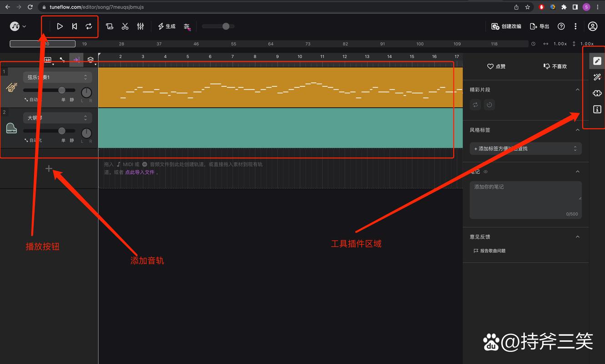Viewport: 605px width, 364px height.
Task: Click the 创建改编 button
Action: point(506,26)
